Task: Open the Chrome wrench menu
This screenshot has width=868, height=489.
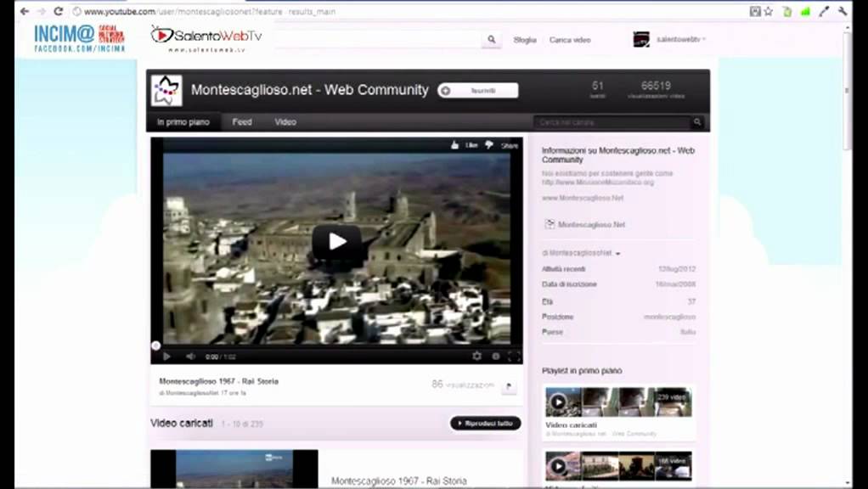Action: (x=843, y=11)
